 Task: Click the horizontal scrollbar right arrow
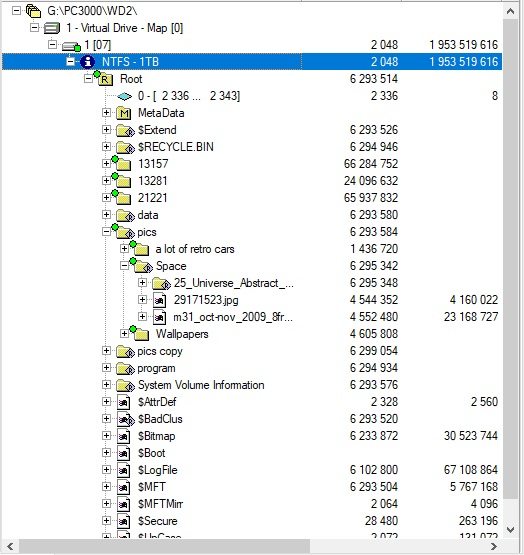coord(494,547)
